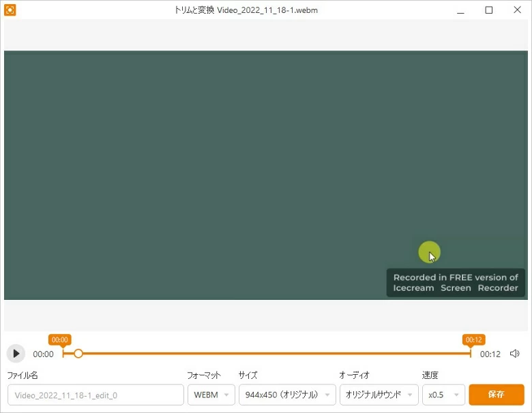Click the middle of the orange timeline track
532x413 pixels.
[x=273, y=354]
